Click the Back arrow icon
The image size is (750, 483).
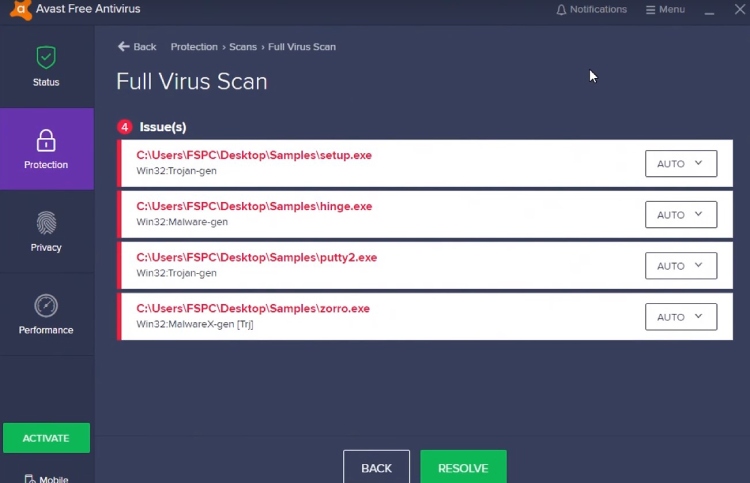click(x=124, y=46)
